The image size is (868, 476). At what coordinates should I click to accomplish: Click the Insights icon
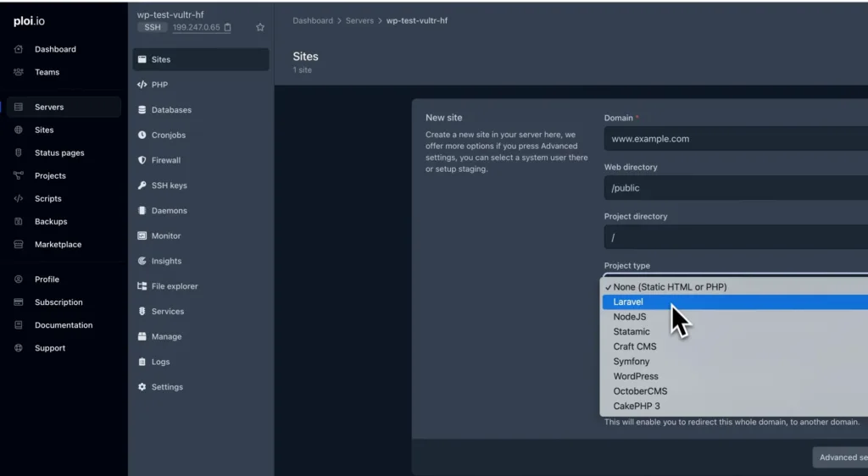[x=142, y=261]
